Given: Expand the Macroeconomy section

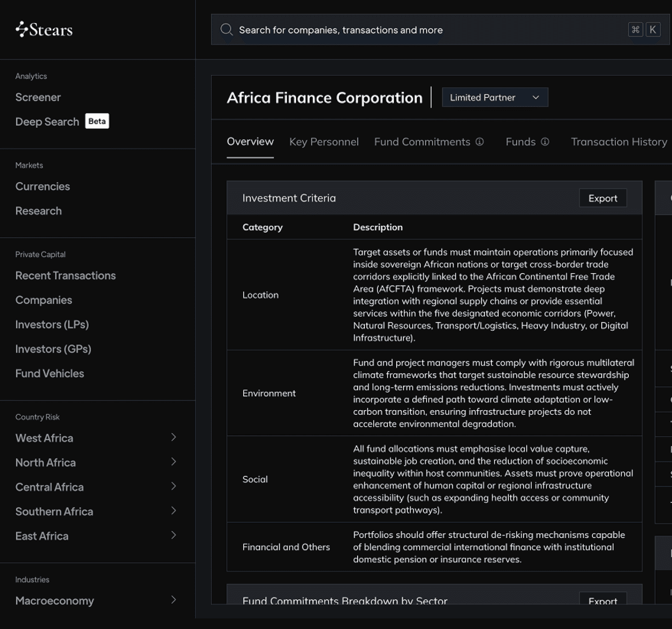Looking at the screenshot, I should (x=173, y=600).
